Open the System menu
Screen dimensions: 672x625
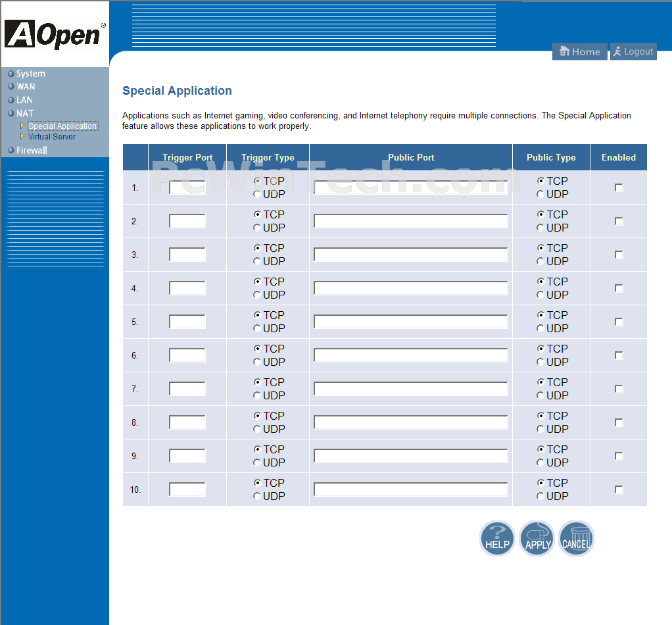pos(30,74)
